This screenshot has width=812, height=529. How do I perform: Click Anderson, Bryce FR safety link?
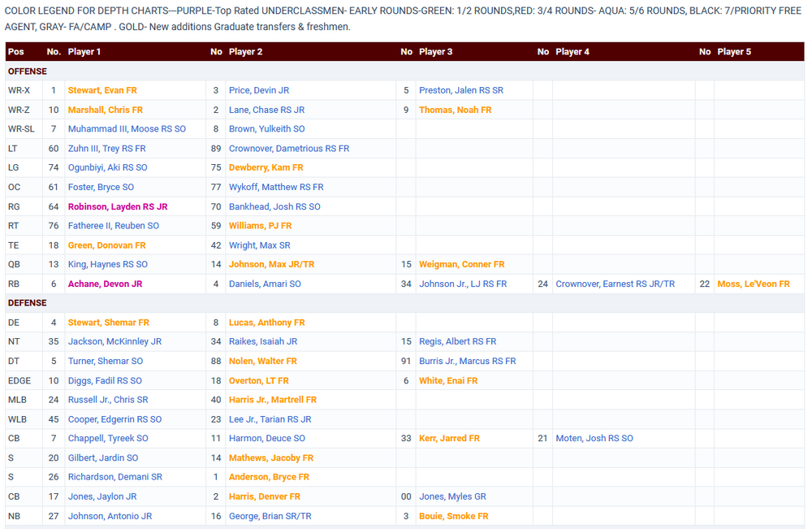point(269,477)
